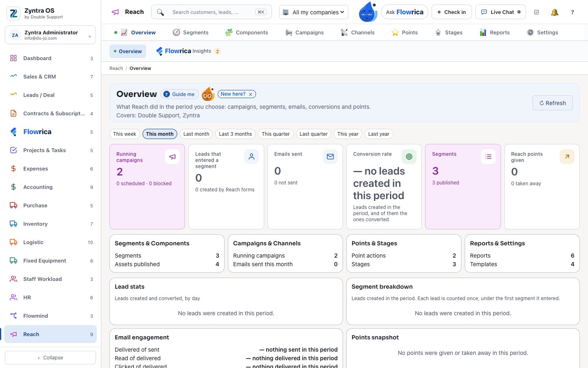Open Flowmind in the sidebar
Image resolution: width=588 pixels, height=368 pixels.
click(x=51, y=316)
